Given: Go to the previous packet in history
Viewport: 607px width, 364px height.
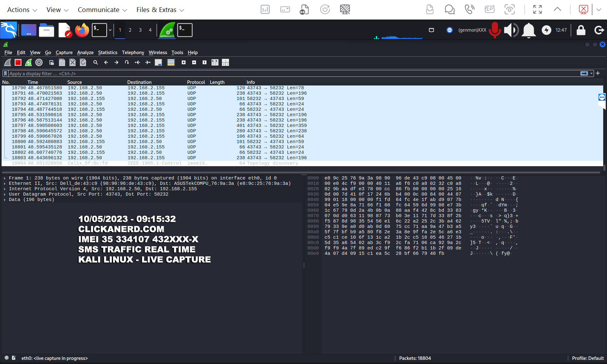Looking at the screenshot, I should pyautogui.click(x=106, y=63).
